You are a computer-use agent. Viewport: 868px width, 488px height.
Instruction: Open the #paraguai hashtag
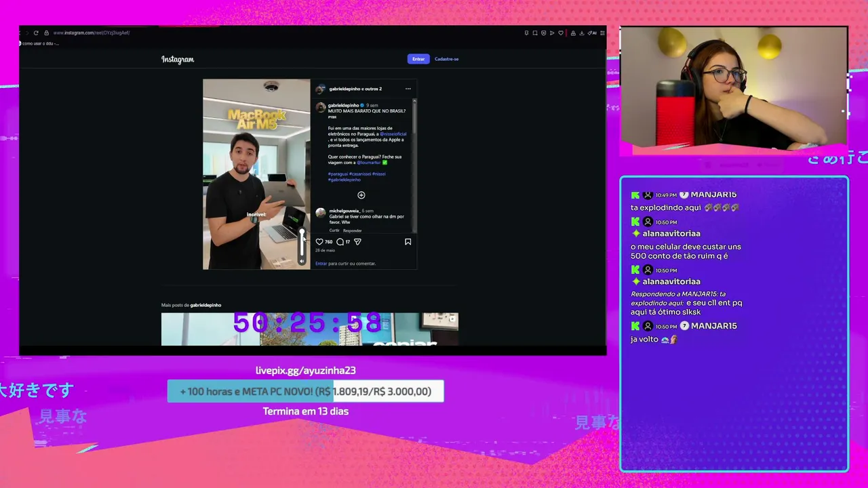pos(338,174)
